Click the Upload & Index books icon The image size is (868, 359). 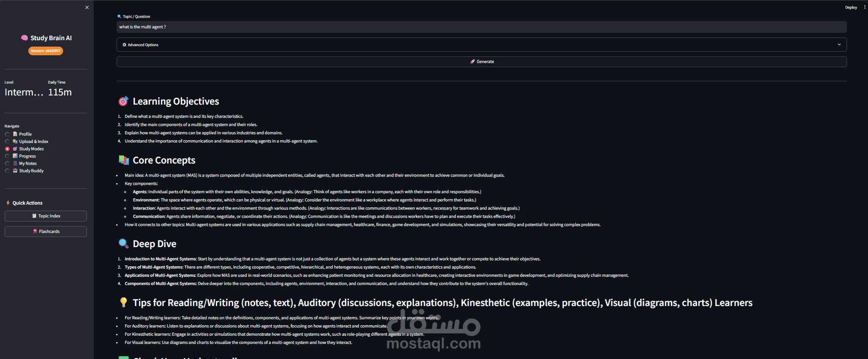click(15, 141)
